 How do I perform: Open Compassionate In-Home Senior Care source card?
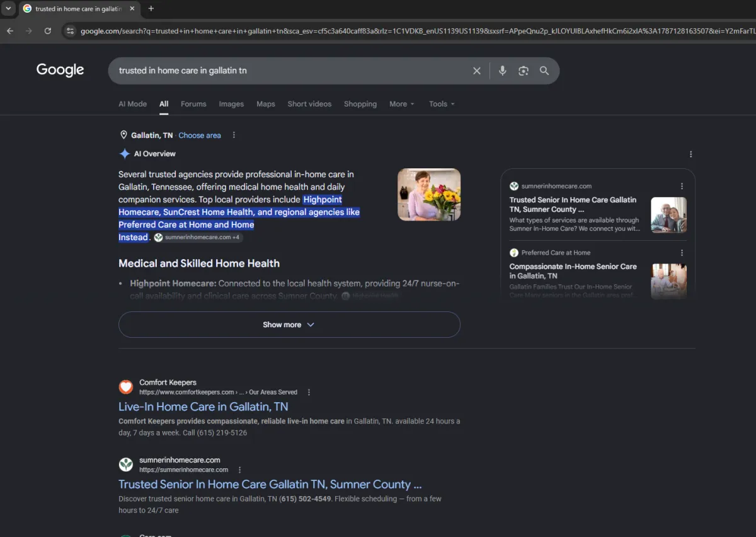573,271
